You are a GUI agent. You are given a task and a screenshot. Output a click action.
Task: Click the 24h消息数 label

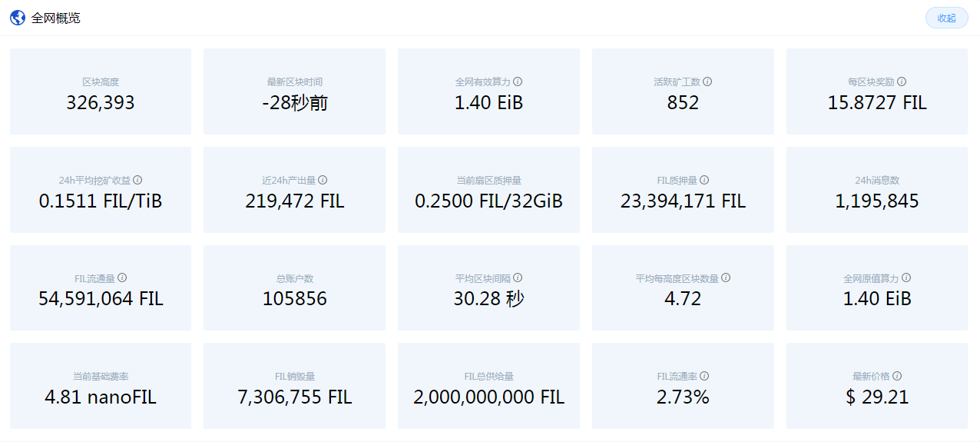pos(877,180)
